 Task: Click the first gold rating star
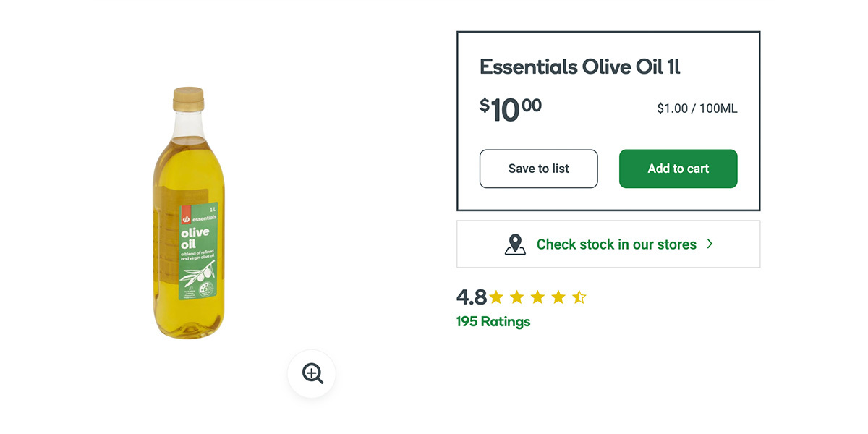[496, 297]
